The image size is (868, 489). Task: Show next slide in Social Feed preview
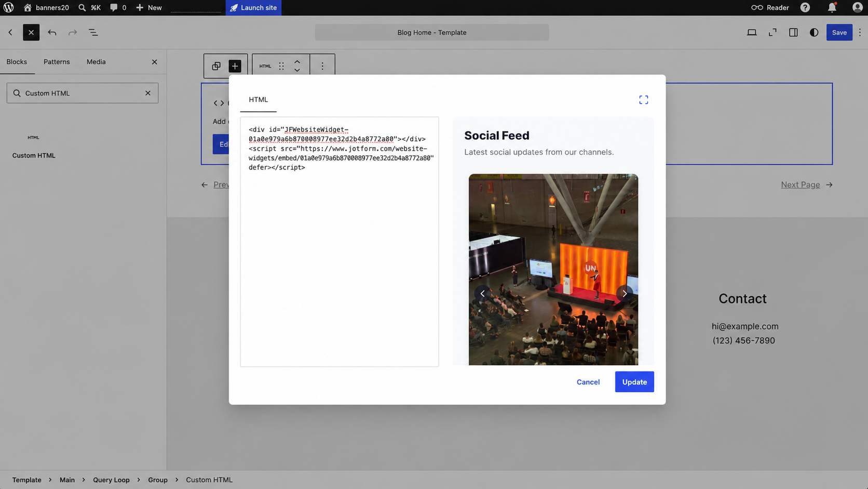625,294
